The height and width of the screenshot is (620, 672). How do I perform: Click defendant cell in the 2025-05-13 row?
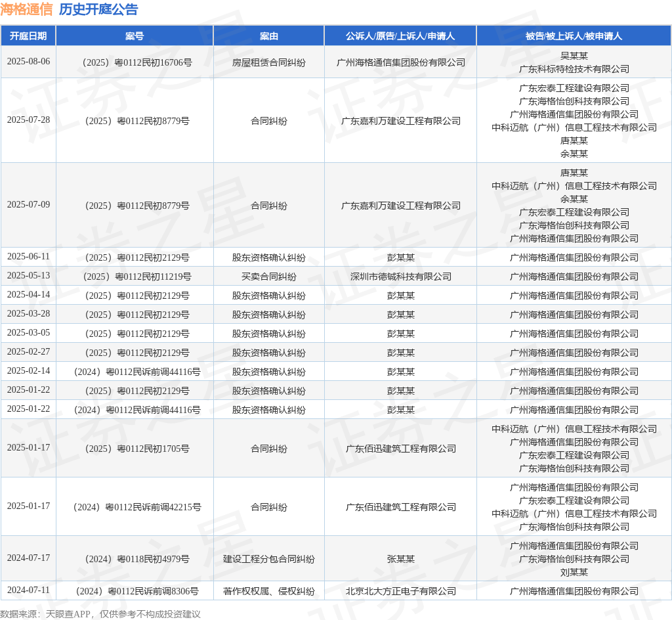click(x=574, y=277)
